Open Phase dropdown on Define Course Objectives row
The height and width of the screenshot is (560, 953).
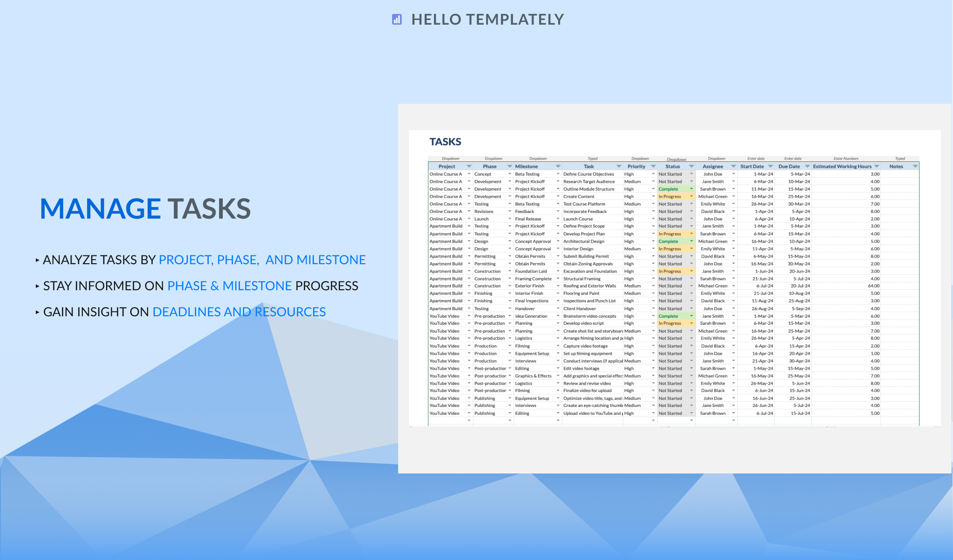509,174
